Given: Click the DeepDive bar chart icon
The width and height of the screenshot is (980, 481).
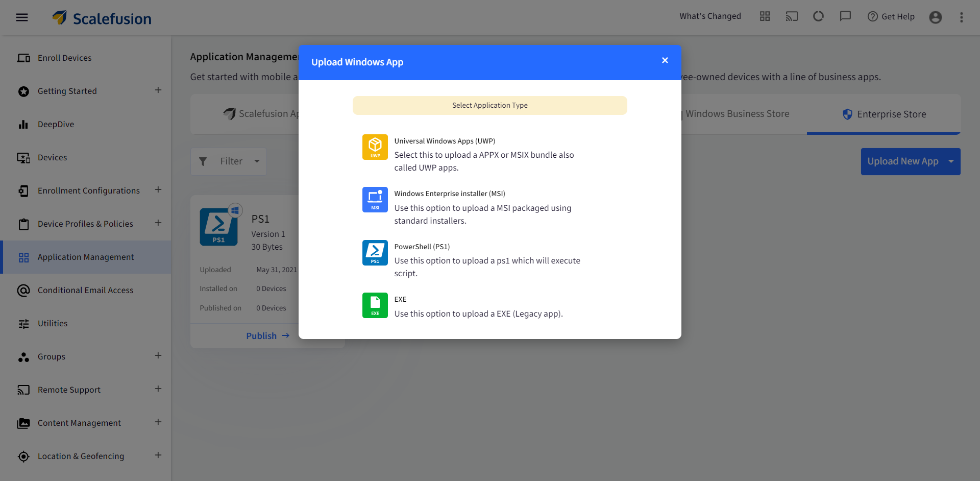Looking at the screenshot, I should 23,124.
